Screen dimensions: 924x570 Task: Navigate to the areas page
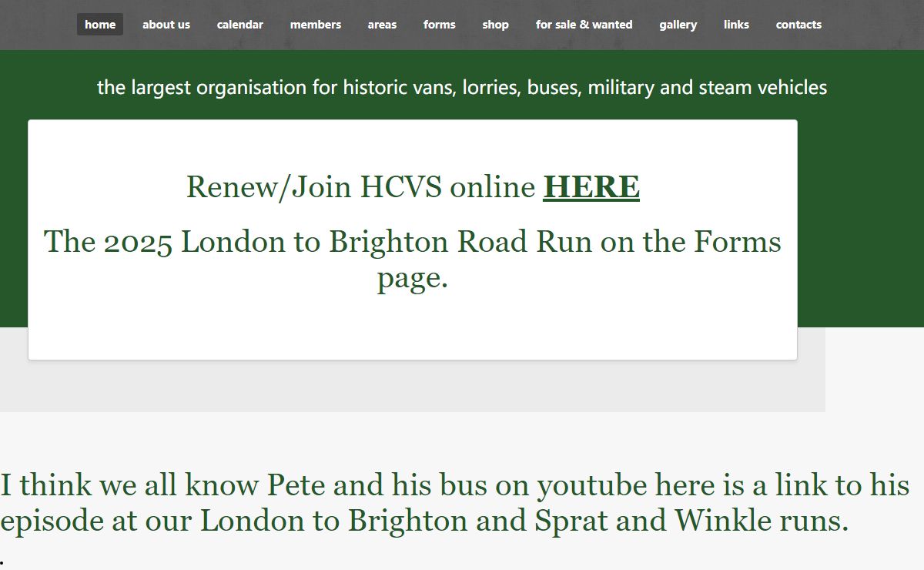(x=382, y=25)
